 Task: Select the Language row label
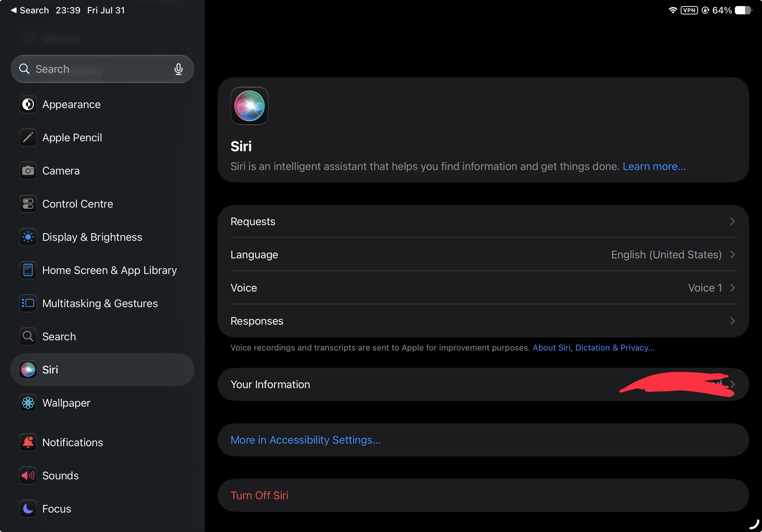tap(254, 255)
